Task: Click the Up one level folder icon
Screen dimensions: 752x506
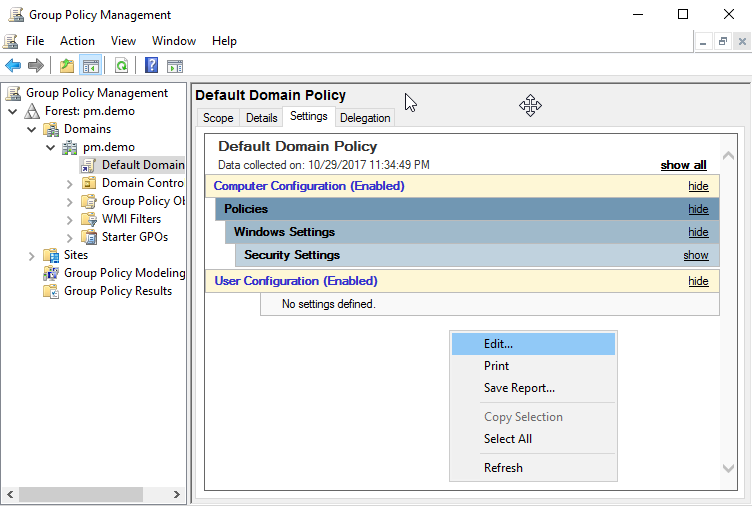Action: point(67,66)
